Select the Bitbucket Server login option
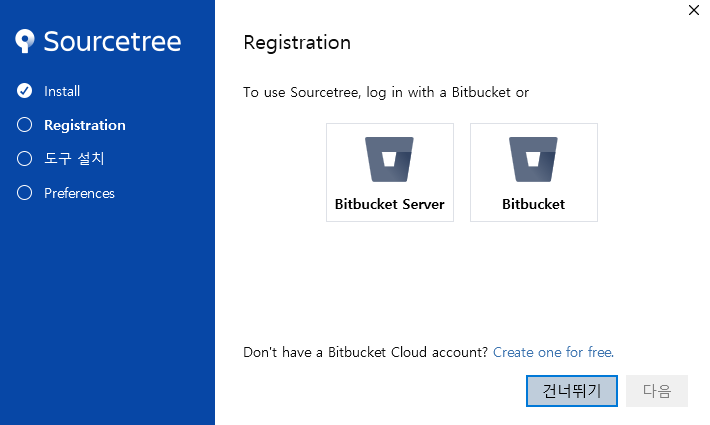This screenshot has width=710, height=425. tap(389, 172)
